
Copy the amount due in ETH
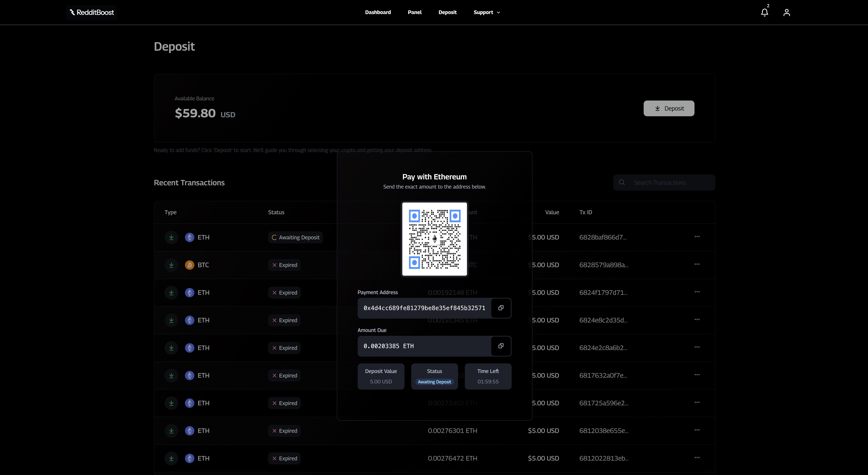pyautogui.click(x=501, y=346)
